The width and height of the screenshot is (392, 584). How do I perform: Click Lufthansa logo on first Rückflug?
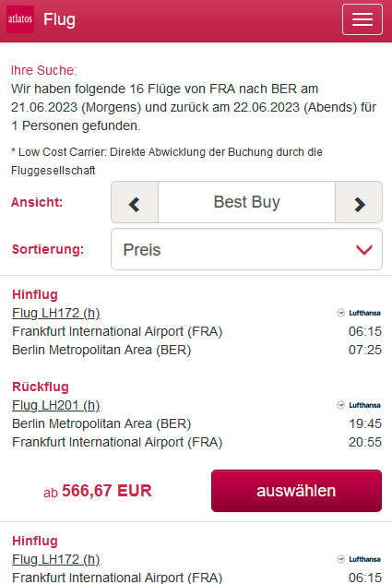coord(359,405)
